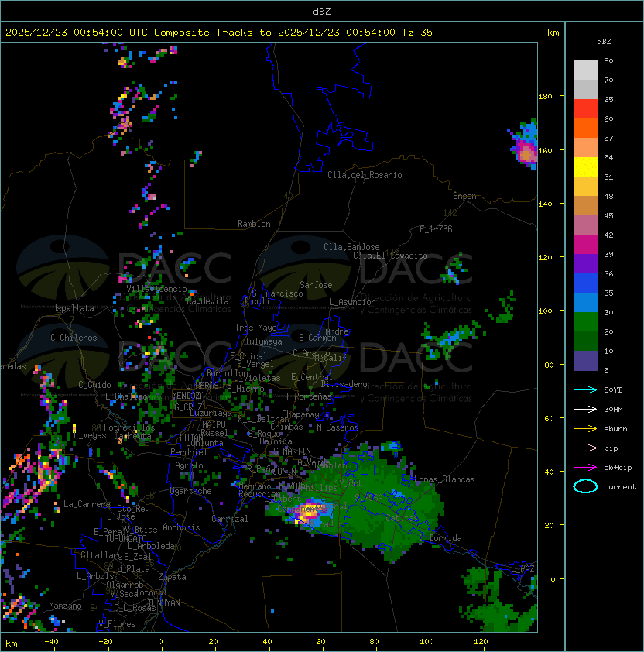Click the 'Manzano' map label

[x=65, y=606]
